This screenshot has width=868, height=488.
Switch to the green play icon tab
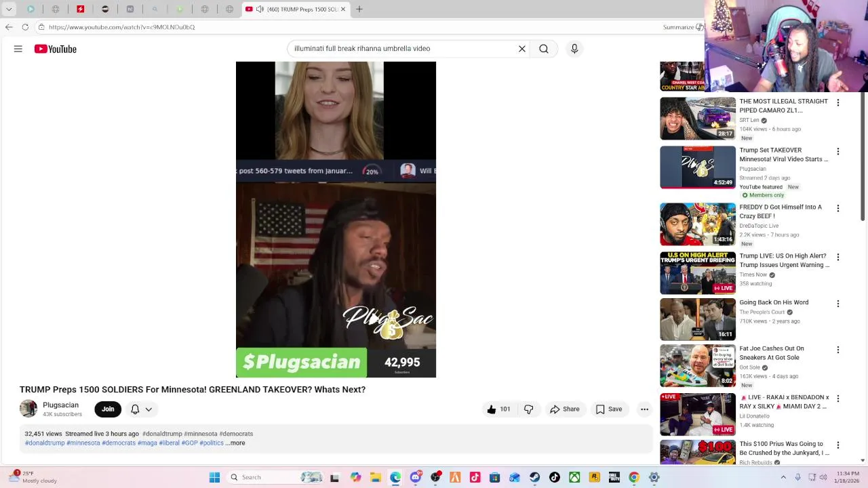pyautogui.click(x=180, y=9)
